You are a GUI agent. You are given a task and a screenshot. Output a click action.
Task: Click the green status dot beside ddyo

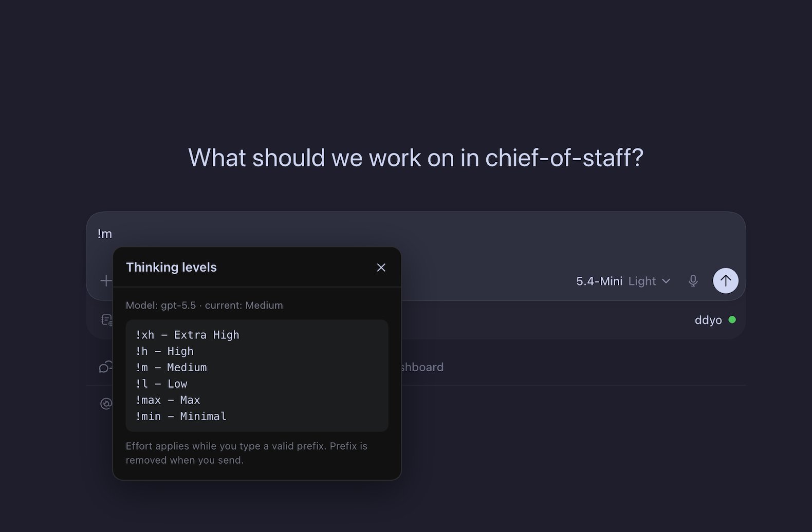tap(732, 320)
